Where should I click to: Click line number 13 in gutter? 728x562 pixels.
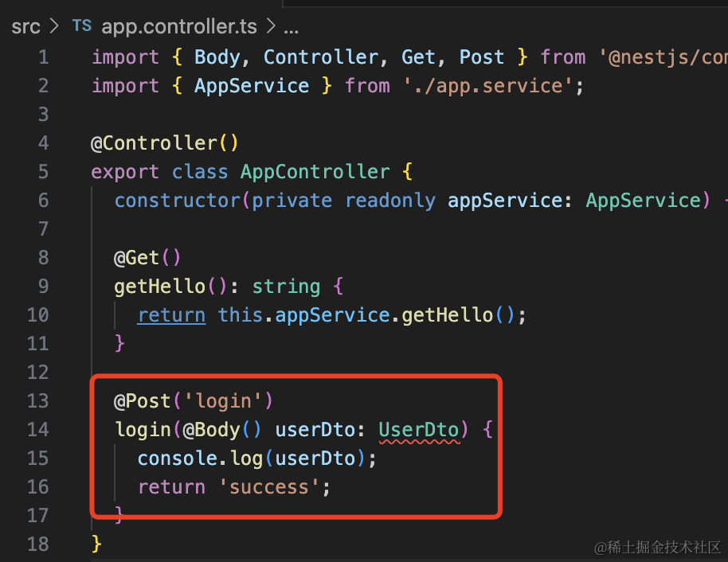37,400
